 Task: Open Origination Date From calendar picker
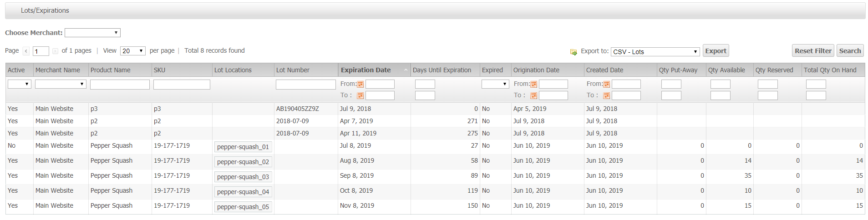pyautogui.click(x=533, y=84)
